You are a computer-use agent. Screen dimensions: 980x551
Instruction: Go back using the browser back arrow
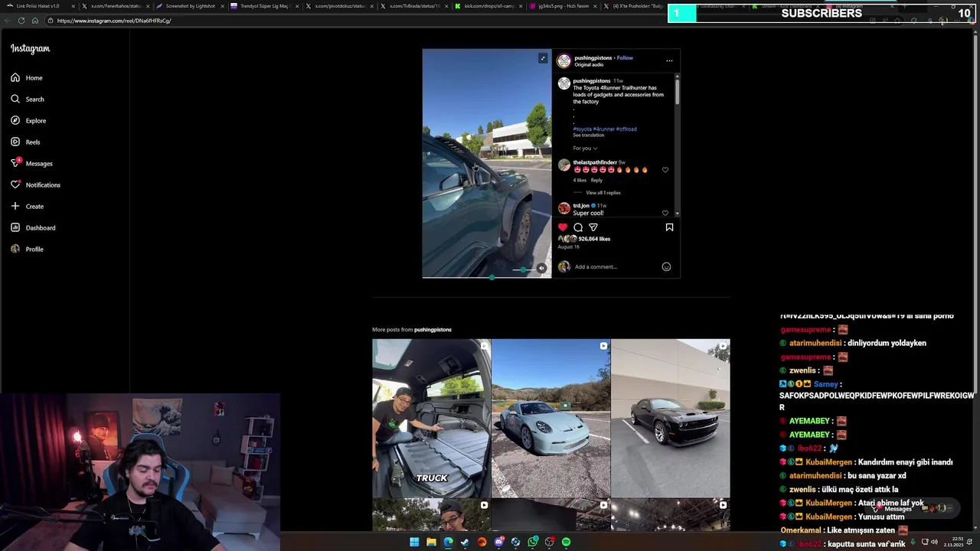pyautogui.click(x=8, y=21)
